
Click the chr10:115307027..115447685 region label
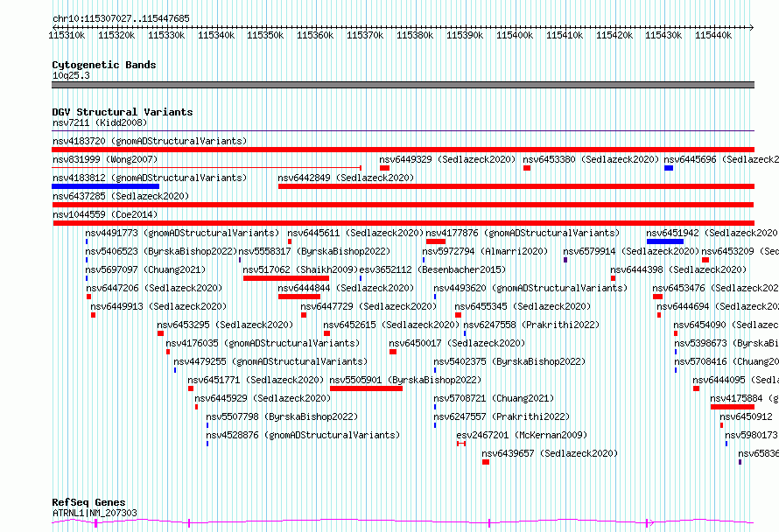[x=121, y=18]
